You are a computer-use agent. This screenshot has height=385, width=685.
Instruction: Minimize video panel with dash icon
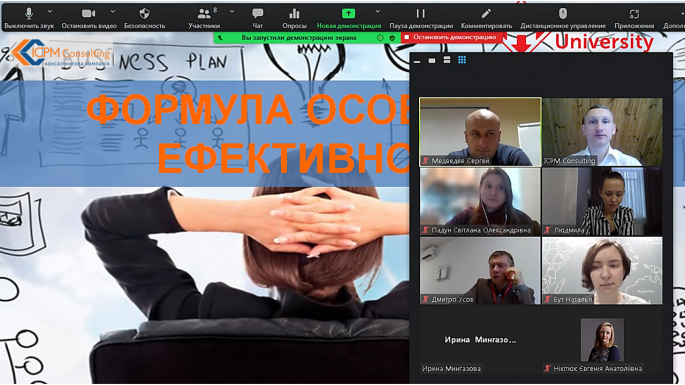[417, 61]
